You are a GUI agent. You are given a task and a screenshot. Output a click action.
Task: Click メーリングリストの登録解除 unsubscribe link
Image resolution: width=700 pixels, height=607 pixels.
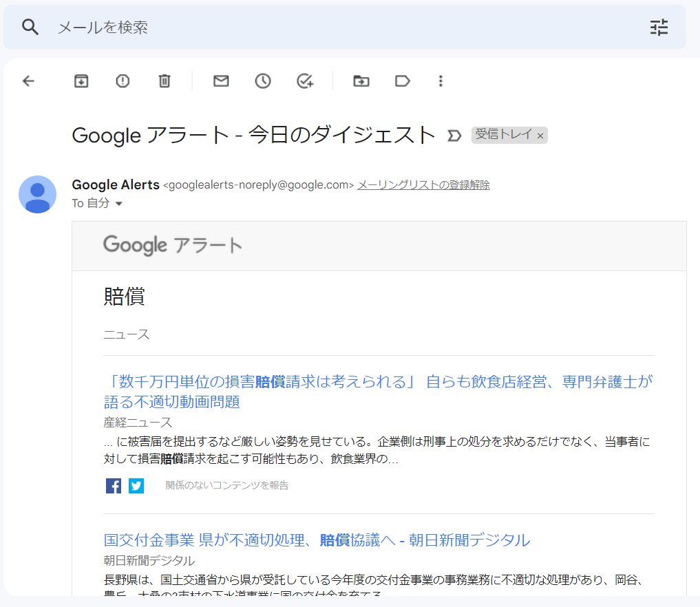(424, 184)
